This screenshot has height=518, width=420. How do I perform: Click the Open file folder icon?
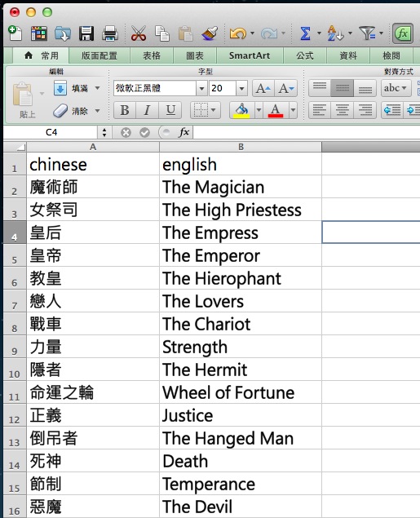[x=63, y=33]
